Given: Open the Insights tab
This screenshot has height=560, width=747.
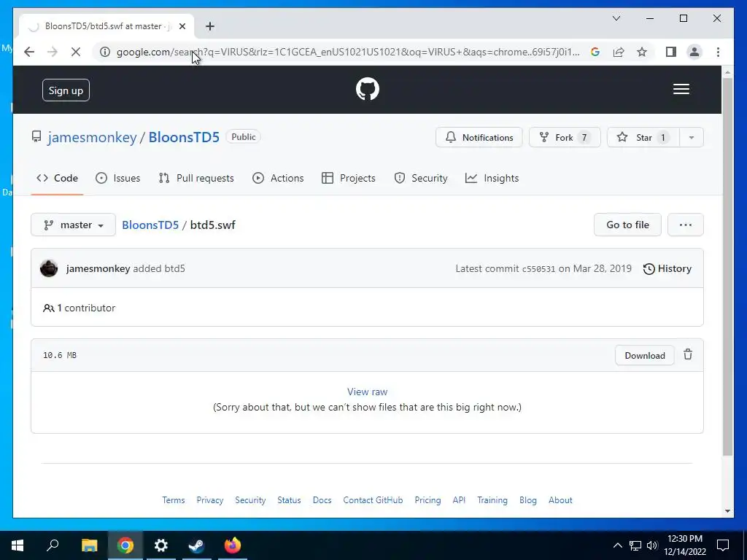Looking at the screenshot, I should (x=492, y=178).
